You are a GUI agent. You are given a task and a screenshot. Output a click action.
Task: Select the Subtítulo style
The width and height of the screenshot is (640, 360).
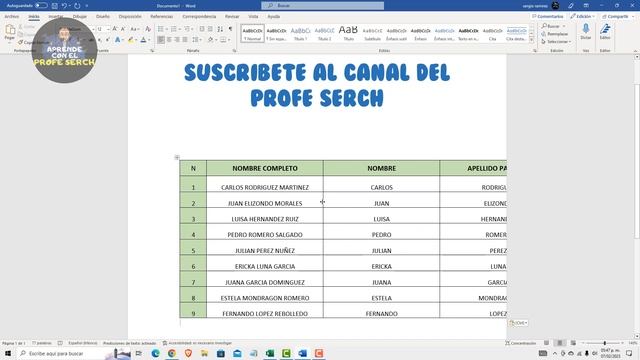tap(373, 33)
